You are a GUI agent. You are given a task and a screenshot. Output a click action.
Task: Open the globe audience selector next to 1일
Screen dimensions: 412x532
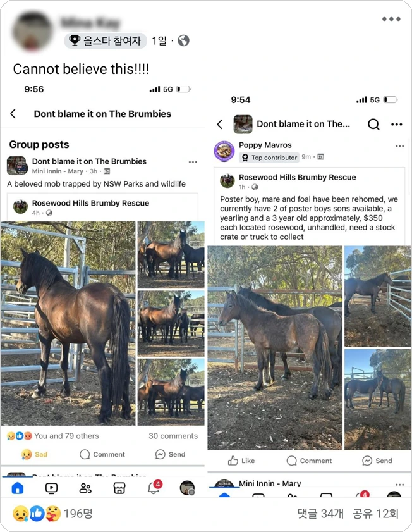tap(184, 40)
